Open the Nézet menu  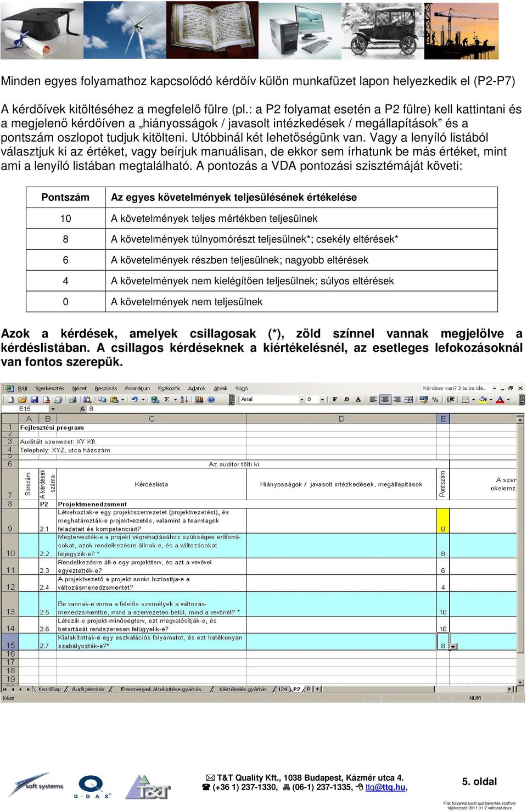click(x=80, y=388)
